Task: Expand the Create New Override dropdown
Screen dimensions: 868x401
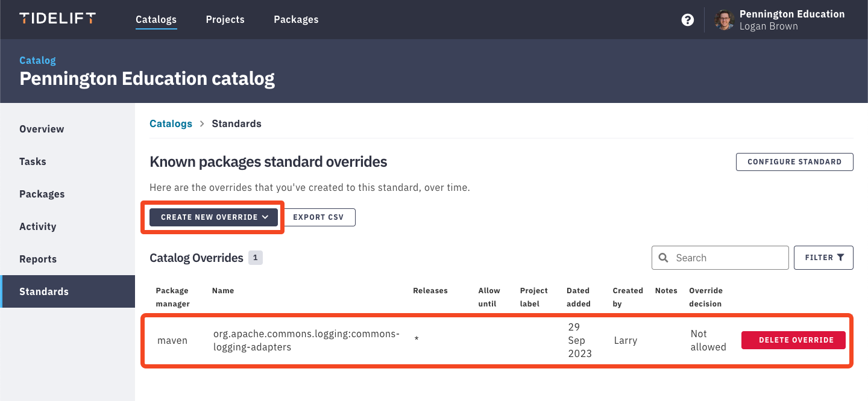Action: click(x=213, y=217)
